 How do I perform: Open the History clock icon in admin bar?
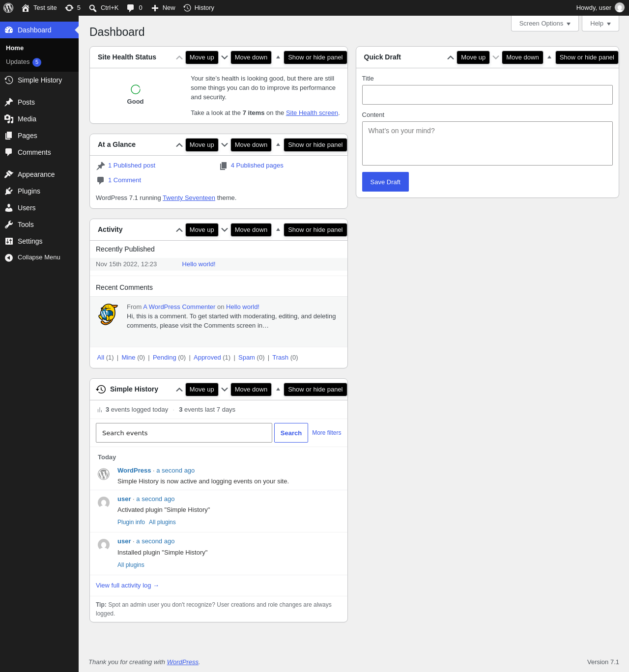[187, 8]
